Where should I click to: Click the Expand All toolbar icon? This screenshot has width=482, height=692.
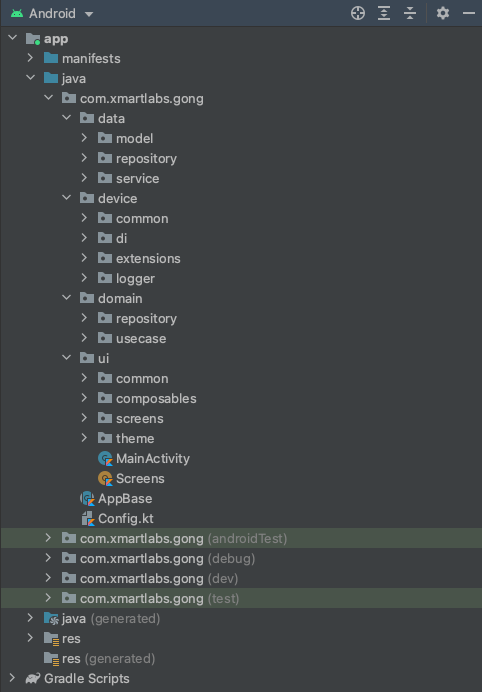(x=384, y=14)
